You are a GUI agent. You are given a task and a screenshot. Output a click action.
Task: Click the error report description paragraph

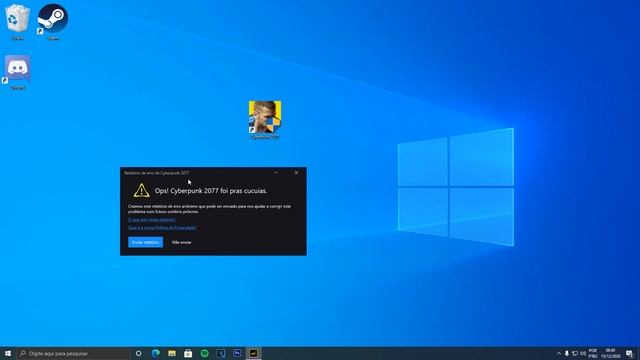click(209, 209)
